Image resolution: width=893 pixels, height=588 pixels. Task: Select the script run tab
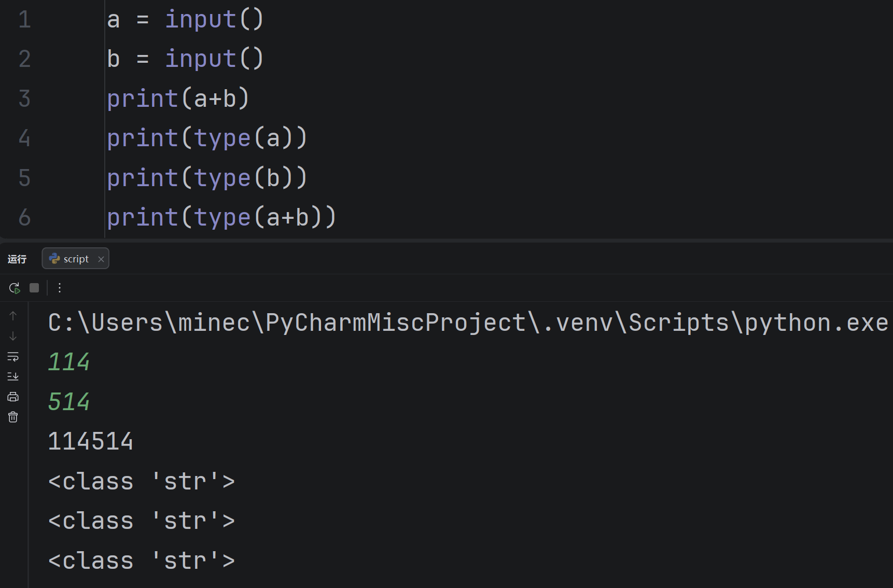click(75, 259)
